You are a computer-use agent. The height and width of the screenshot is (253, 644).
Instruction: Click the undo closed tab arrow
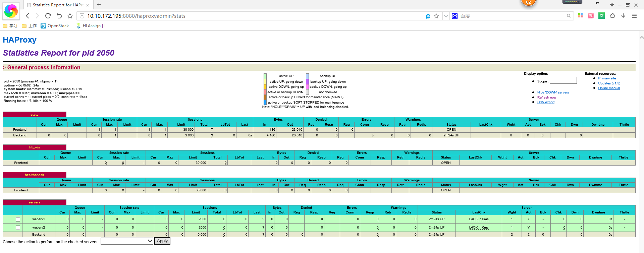coord(59,16)
